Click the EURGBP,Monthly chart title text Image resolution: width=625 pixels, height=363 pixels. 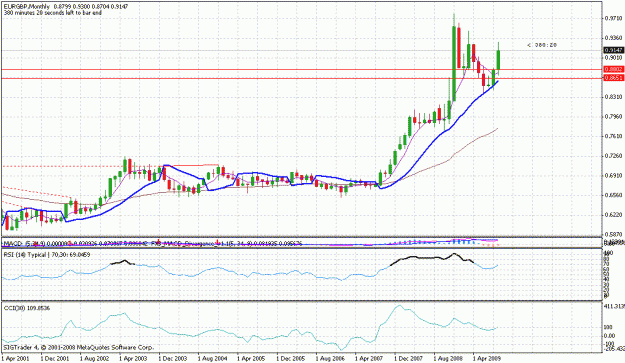tap(27, 7)
